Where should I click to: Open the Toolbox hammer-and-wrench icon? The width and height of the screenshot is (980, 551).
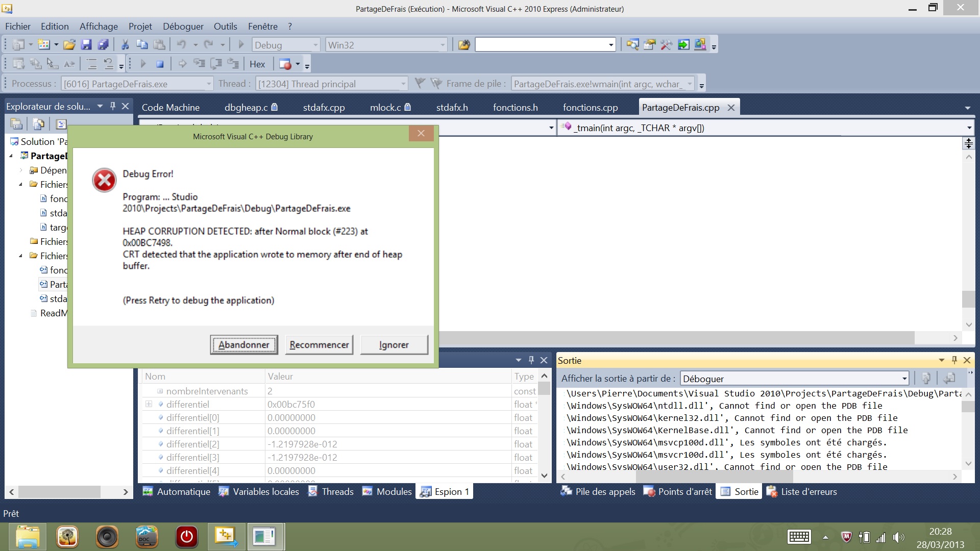click(666, 45)
